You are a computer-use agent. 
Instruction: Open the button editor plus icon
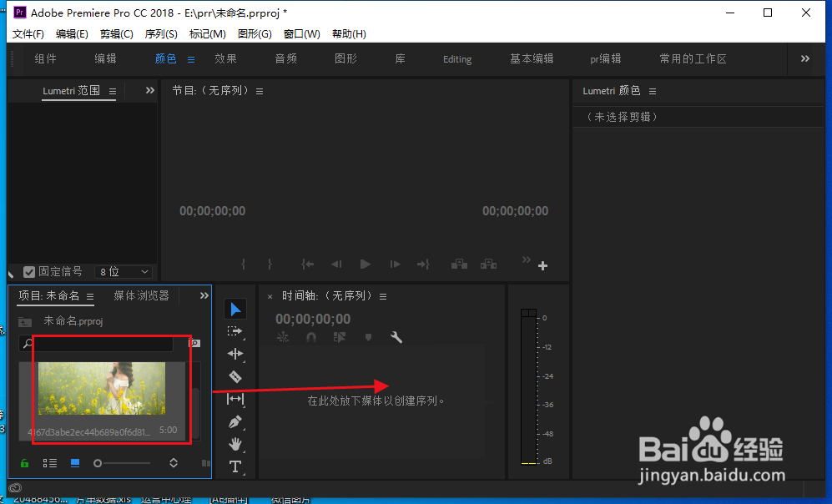542,266
